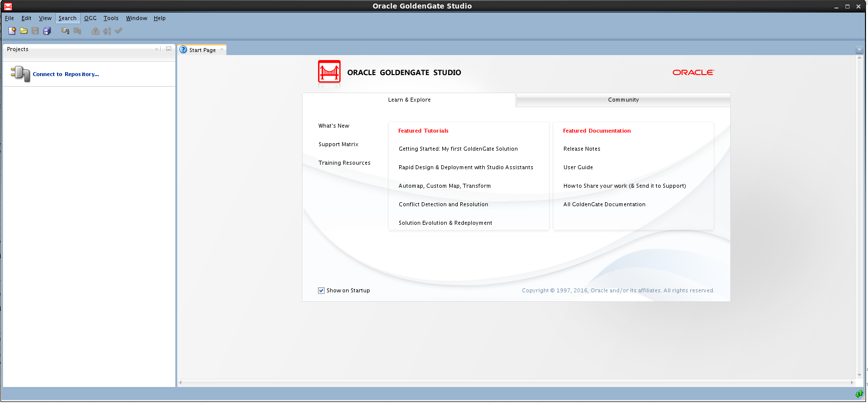Maximize the Oracle GoldenGate Studio window

(x=847, y=7)
